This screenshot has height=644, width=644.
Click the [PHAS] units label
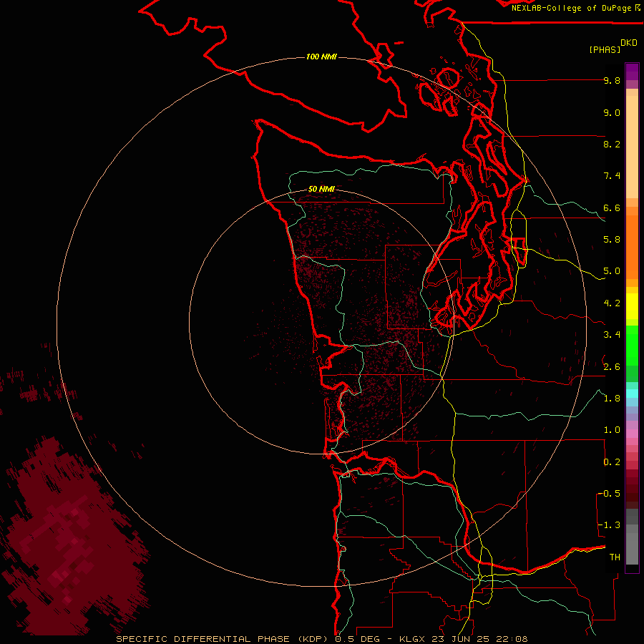point(605,49)
